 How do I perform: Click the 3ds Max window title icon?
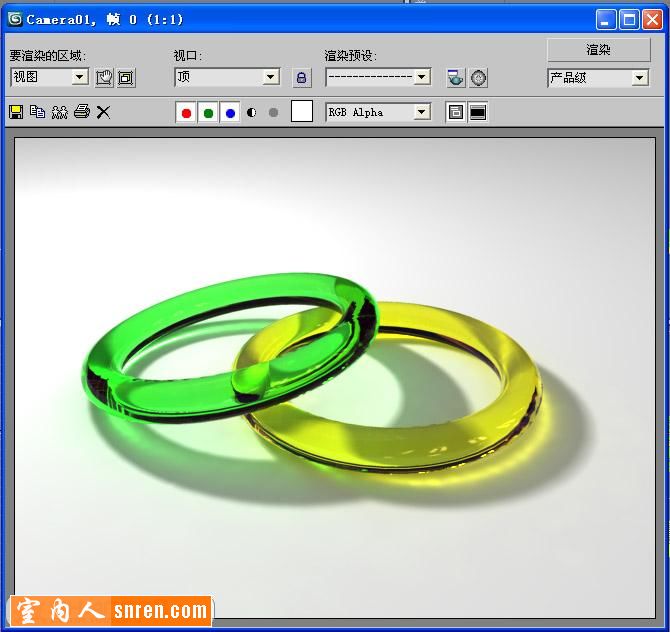[15, 19]
